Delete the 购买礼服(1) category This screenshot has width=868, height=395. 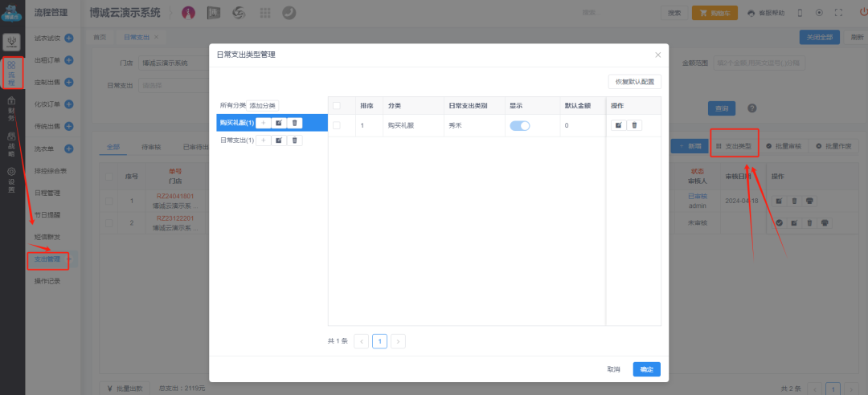294,123
